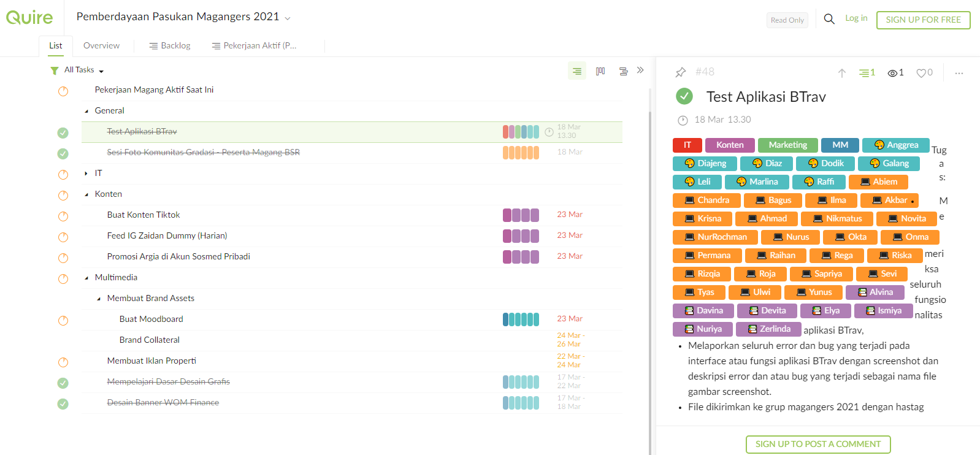The width and height of the screenshot is (980, 455).
Task: Toggle status for Feed IG Zaidan Dummy
Action: coord(63,237)
